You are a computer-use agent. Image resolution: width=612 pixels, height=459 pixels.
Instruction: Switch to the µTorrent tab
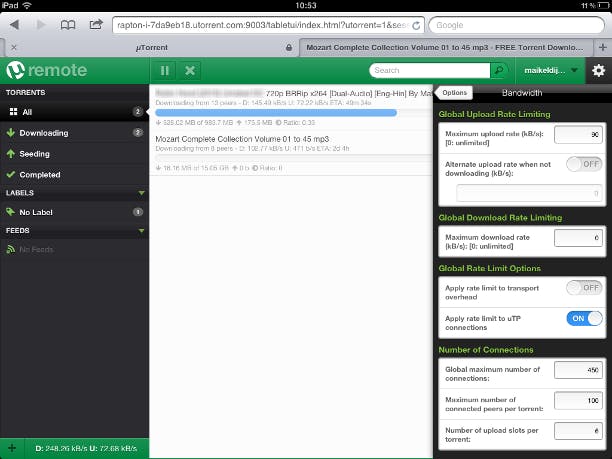pos(151,47)
